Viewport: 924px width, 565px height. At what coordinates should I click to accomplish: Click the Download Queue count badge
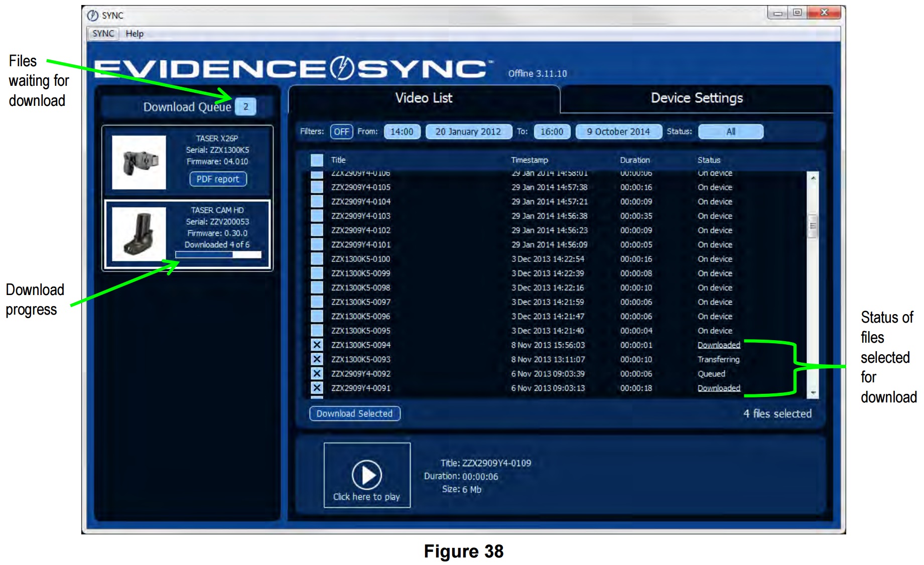point(245,107)
